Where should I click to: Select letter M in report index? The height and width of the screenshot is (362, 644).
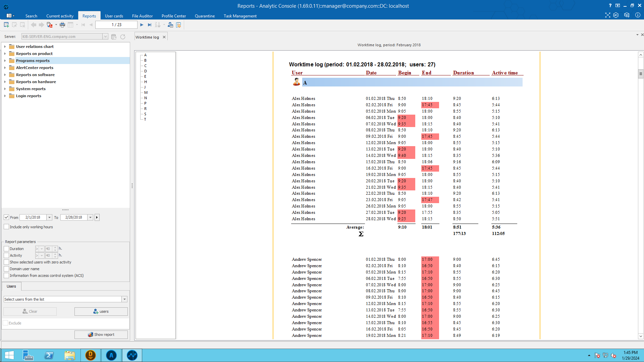146,93
